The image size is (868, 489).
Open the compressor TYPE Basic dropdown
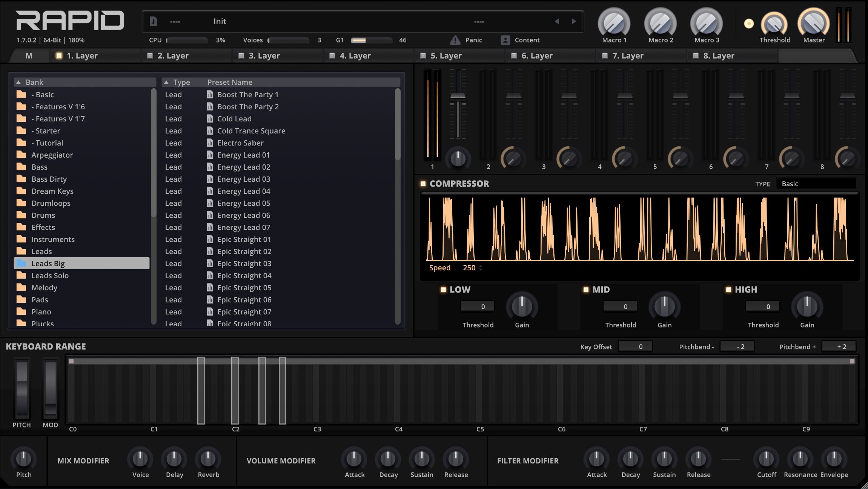[816, 184]
